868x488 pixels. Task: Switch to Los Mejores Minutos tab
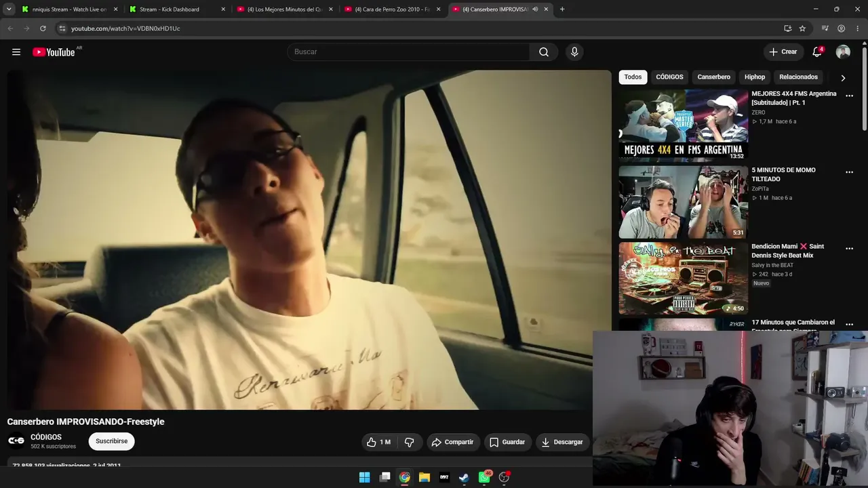point(285,9)
